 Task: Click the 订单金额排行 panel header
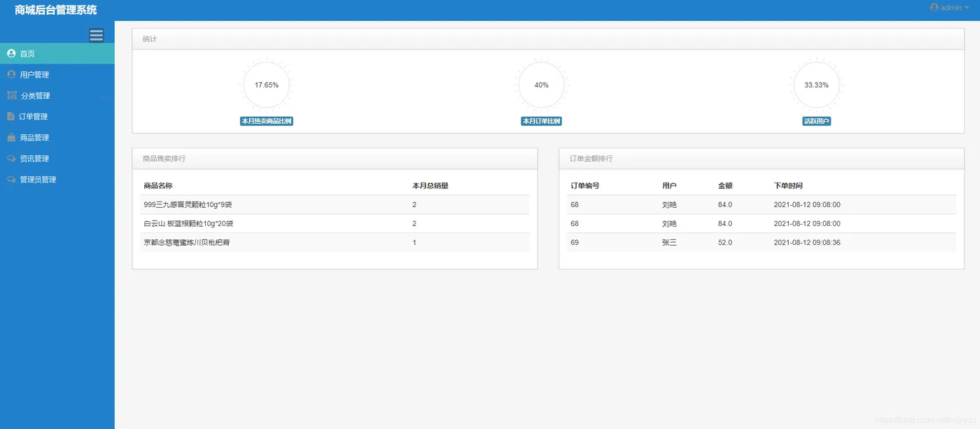(x=762, y=159)
